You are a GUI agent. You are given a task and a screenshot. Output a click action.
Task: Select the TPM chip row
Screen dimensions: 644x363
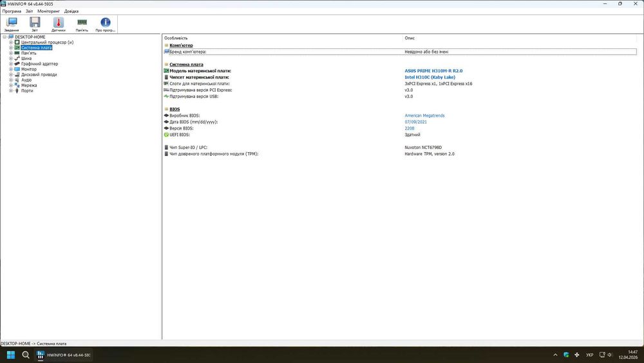(x=400, y=153)
